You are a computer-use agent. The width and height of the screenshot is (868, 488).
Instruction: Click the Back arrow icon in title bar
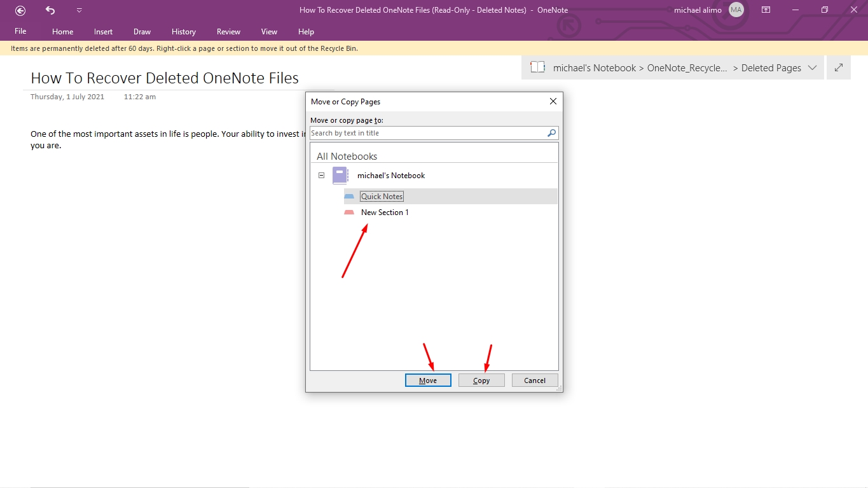20,10
